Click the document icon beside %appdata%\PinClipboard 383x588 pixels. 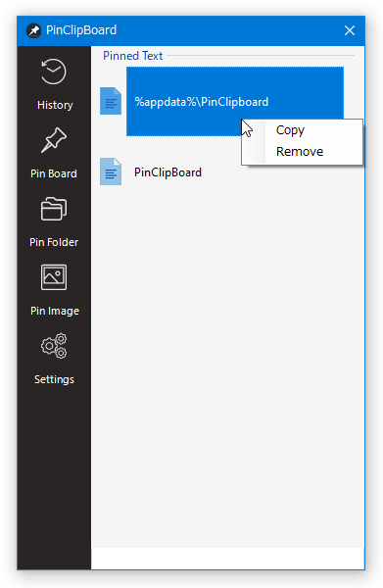111,101
